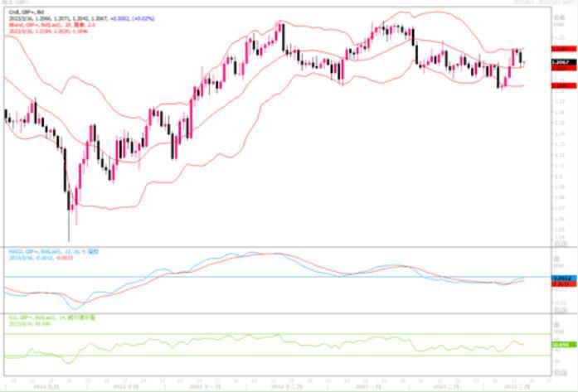Click the lower Bollinger band red price tag
578x392 pixels.
click(x=564, y=85)
